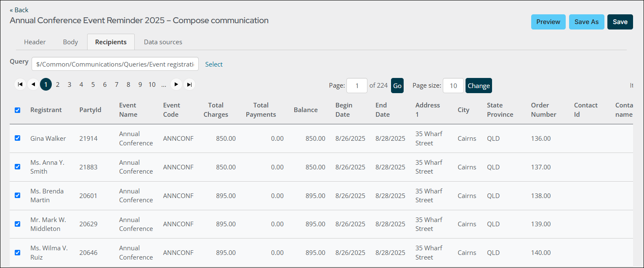Go to first page pager icon
The height and width of the screenshot is (268, 644).
20,85
